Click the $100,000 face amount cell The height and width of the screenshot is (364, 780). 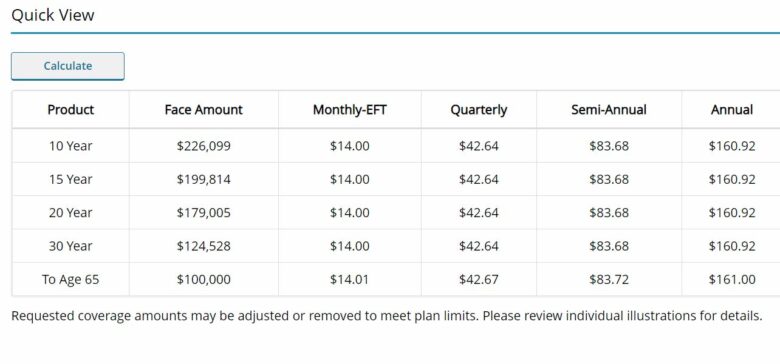(203, 279)
